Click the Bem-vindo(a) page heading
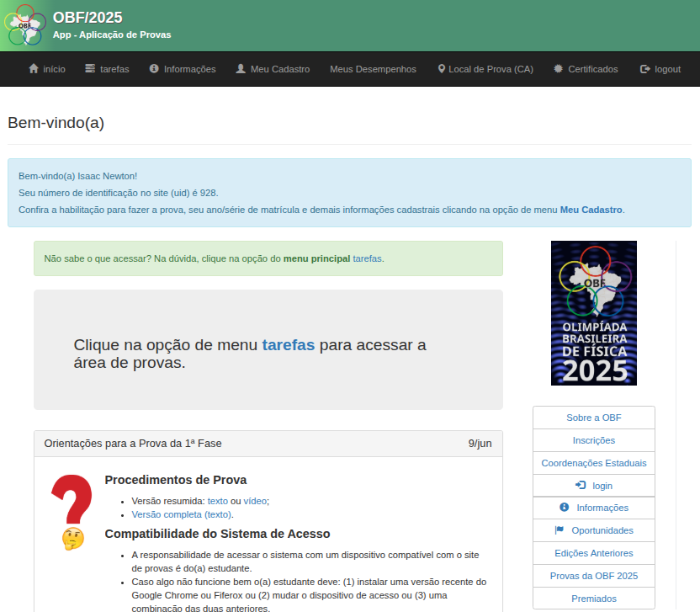Image resolution: width=700 pixels, height=612 pixels. [56, 123]
